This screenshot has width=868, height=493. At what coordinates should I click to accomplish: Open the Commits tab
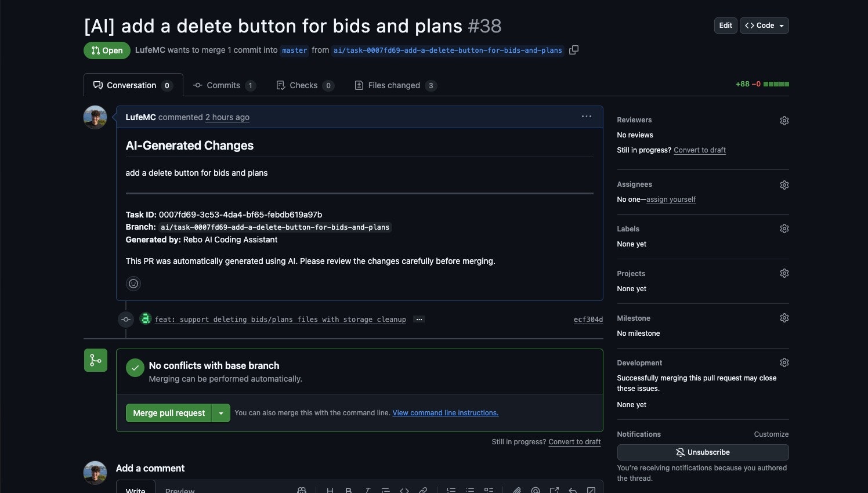pyautogui.click(x=225, y=85)
